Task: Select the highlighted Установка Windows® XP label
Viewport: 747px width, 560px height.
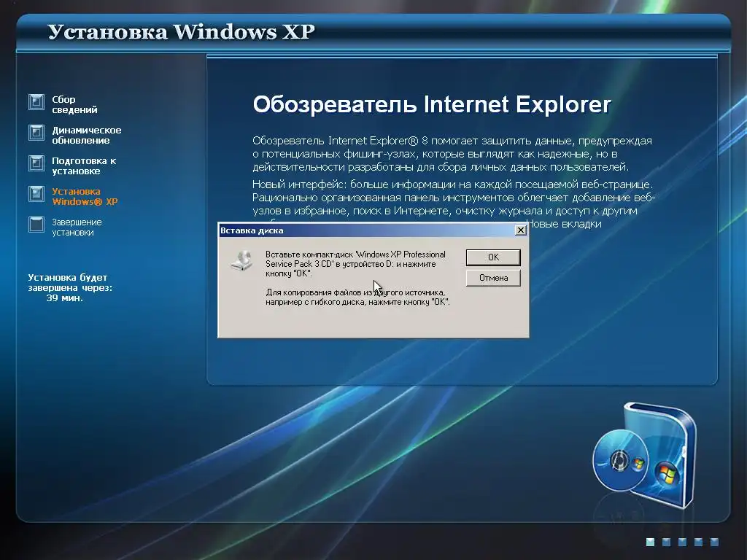Action: 85,196
